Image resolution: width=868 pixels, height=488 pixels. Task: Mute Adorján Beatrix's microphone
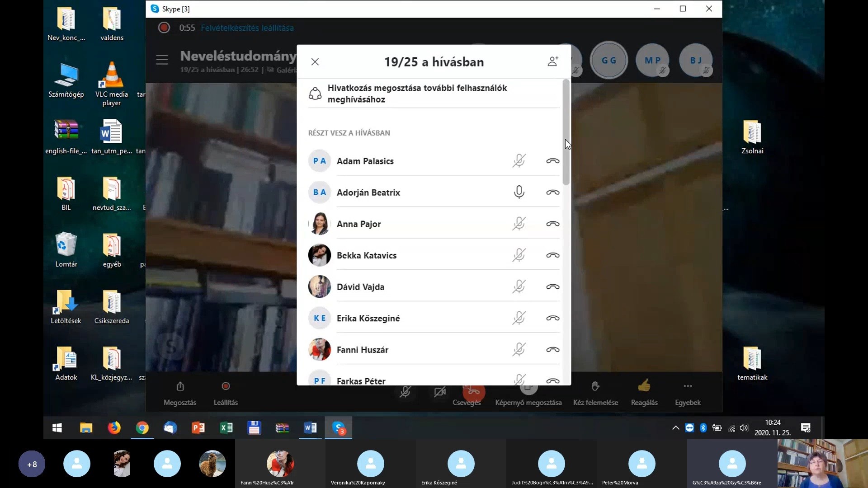519,192
